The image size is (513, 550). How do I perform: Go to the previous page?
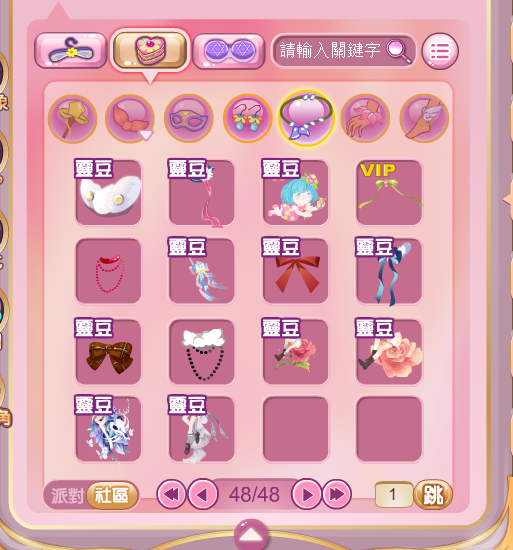pyautogui.click(x=203, y=494)
